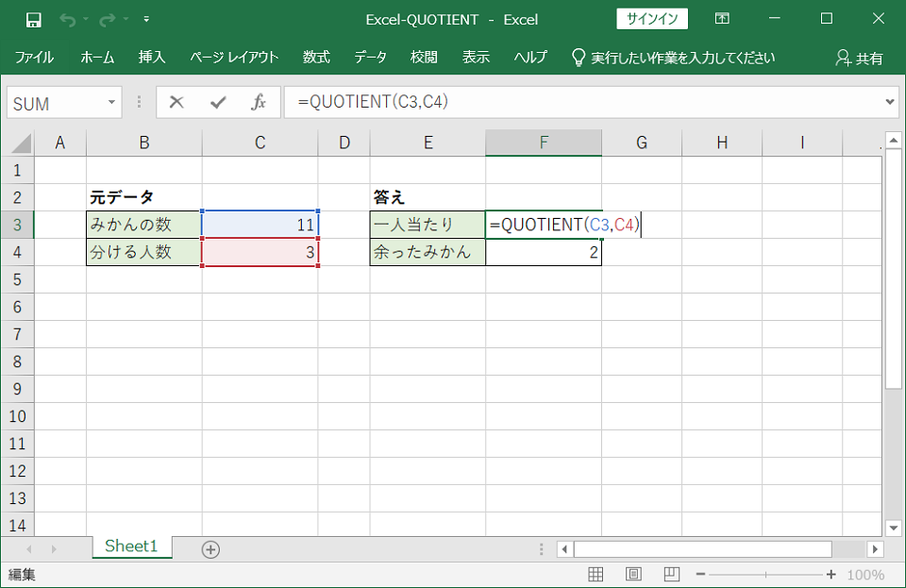Click the 共有 share button

tap(859, 58)
